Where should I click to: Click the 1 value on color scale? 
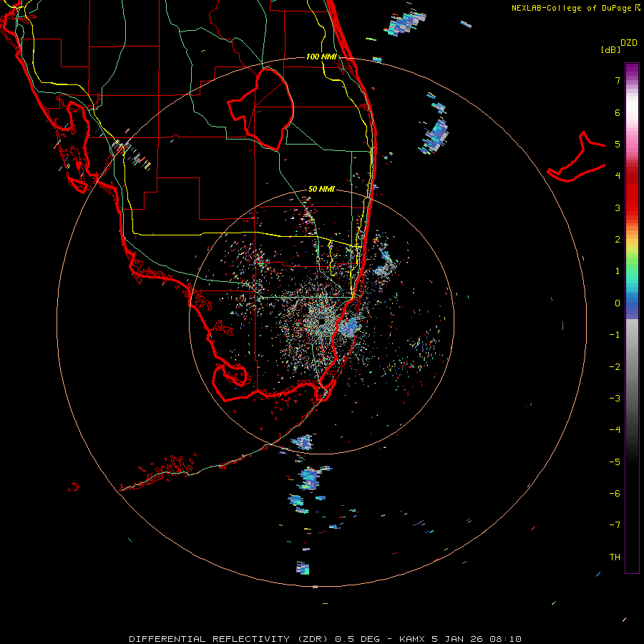618,271
